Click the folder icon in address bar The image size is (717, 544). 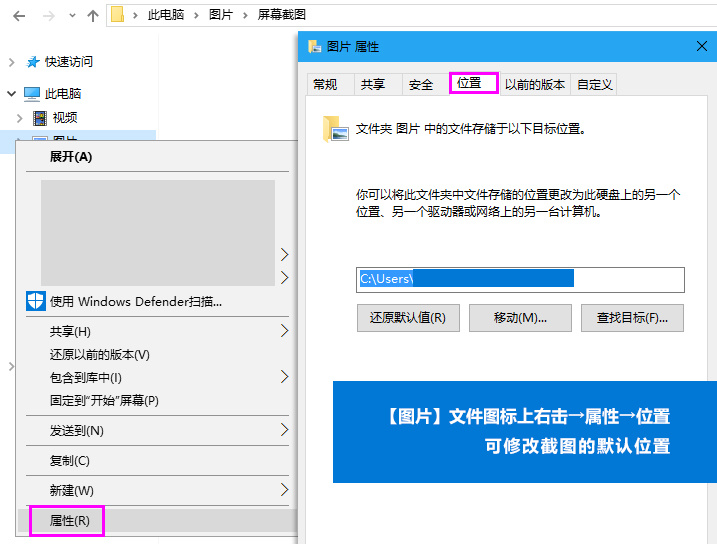[118, 14]
